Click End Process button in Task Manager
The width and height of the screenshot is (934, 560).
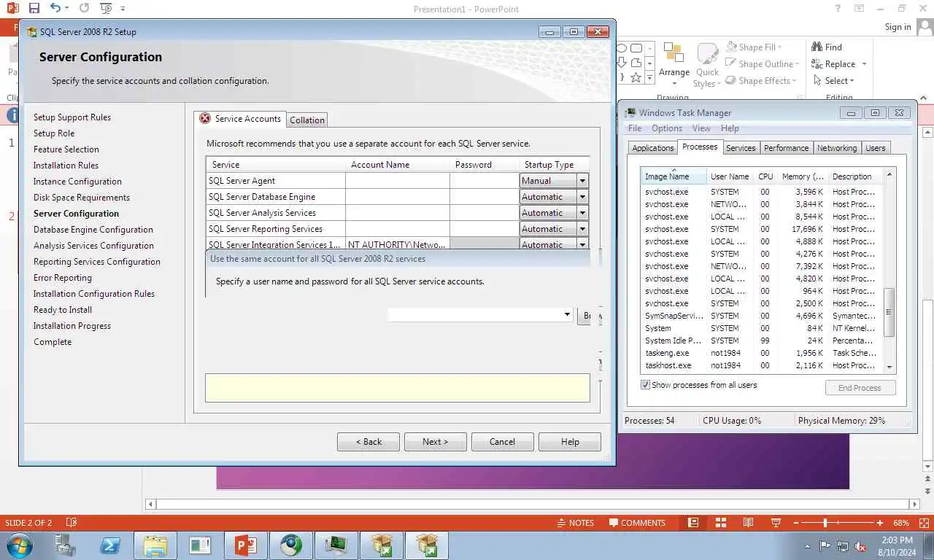click(860, 388)
